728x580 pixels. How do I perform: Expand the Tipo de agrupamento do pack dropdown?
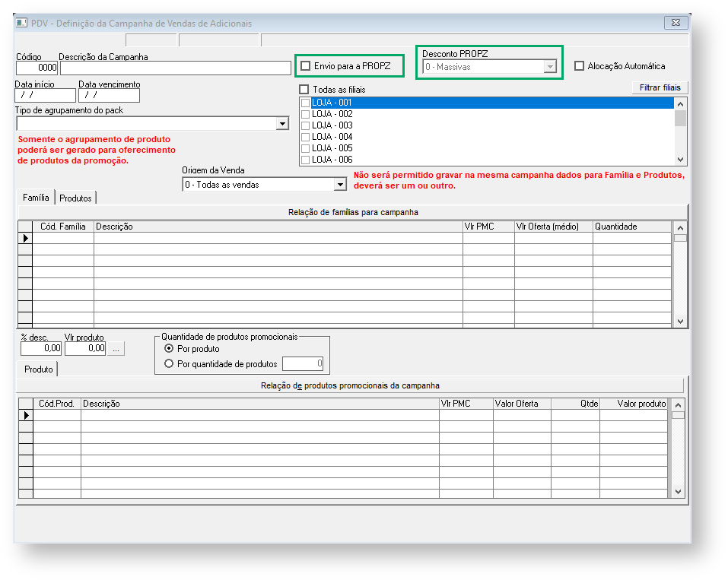tap(282, 123)
